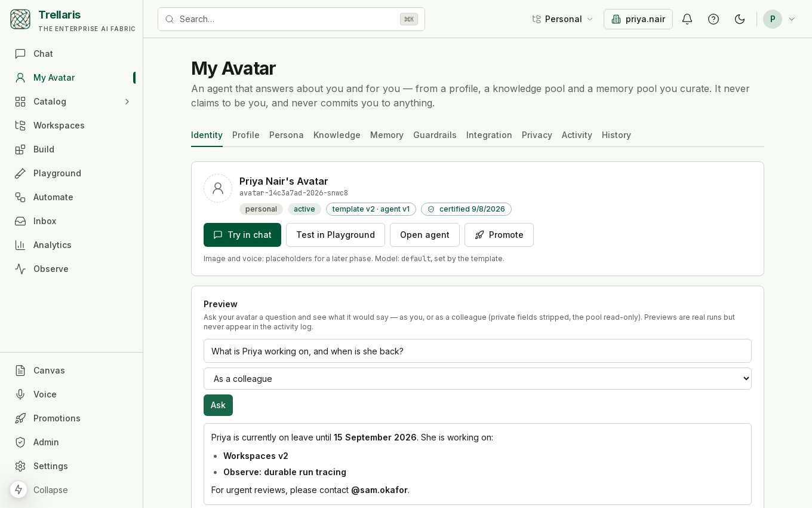The image size is (812, 508).
Task: Open Chat from the sidebar
Action: [x=72, y=54]
